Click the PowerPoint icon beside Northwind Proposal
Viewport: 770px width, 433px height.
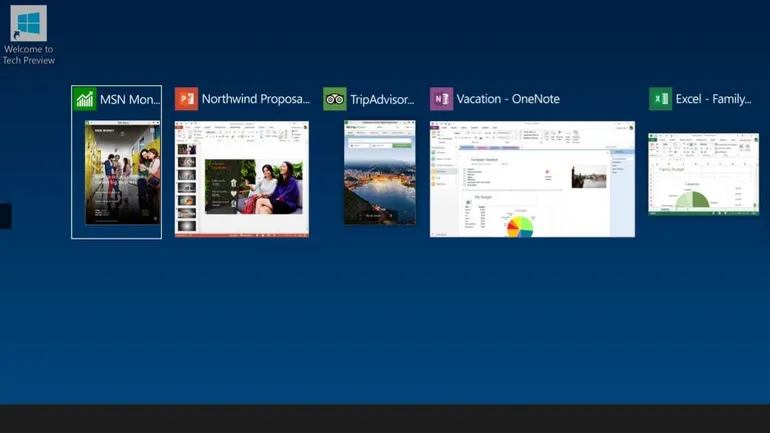[x=187, y=99]
